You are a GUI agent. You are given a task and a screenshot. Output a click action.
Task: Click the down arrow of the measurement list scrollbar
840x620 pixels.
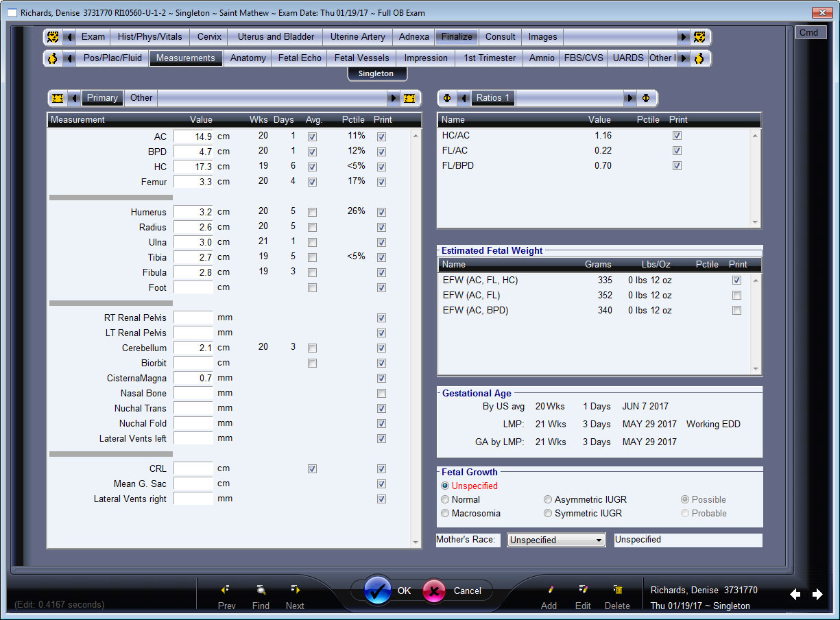point(416,542)
